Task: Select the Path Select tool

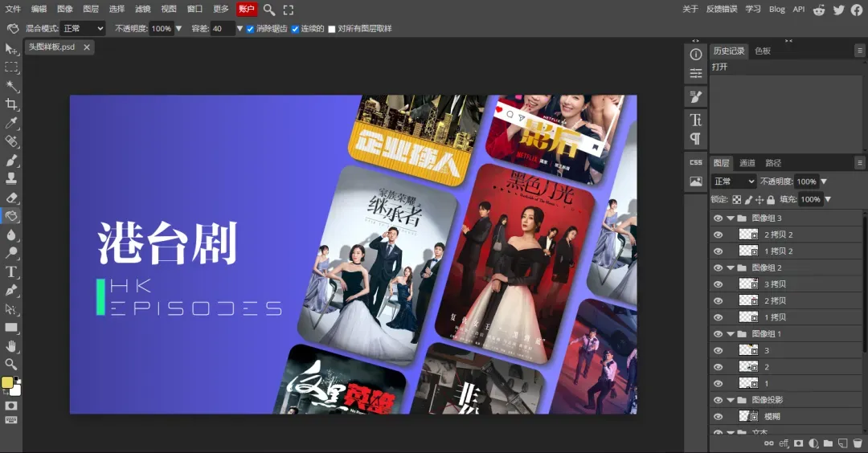Action: pos(11,308)
